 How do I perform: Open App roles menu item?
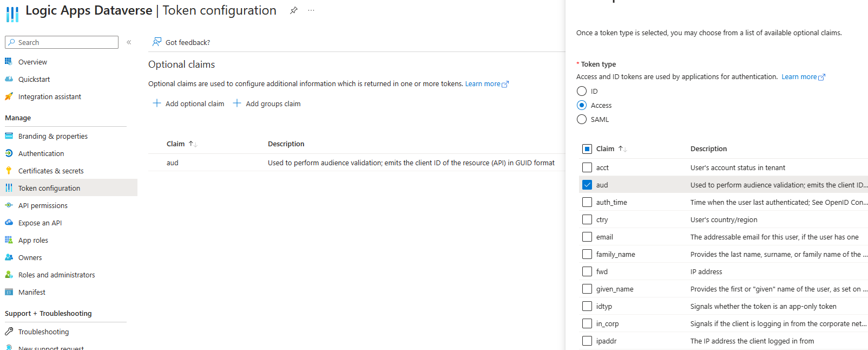(33, 241)
